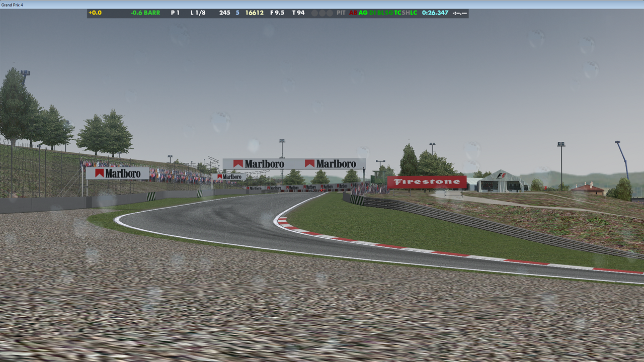Click the overhead Marlboro bridge banner
The height and width of the screenshot is (362, 644).
pyautogui.click(x=294, y=163)
